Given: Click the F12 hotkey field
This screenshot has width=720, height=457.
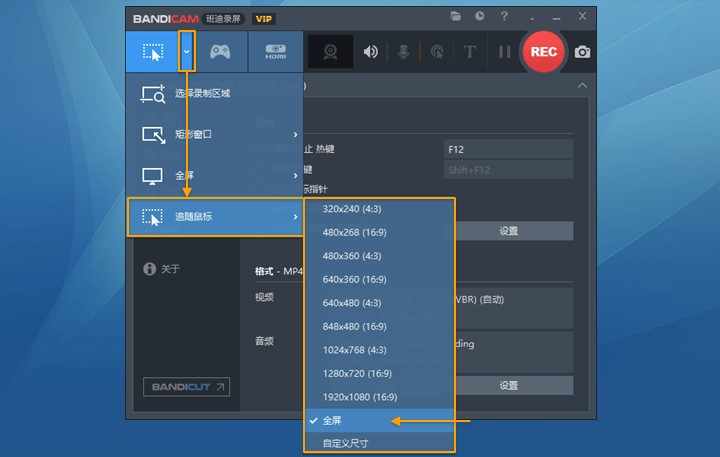Looking at the screenshot, I should point(508,149).
